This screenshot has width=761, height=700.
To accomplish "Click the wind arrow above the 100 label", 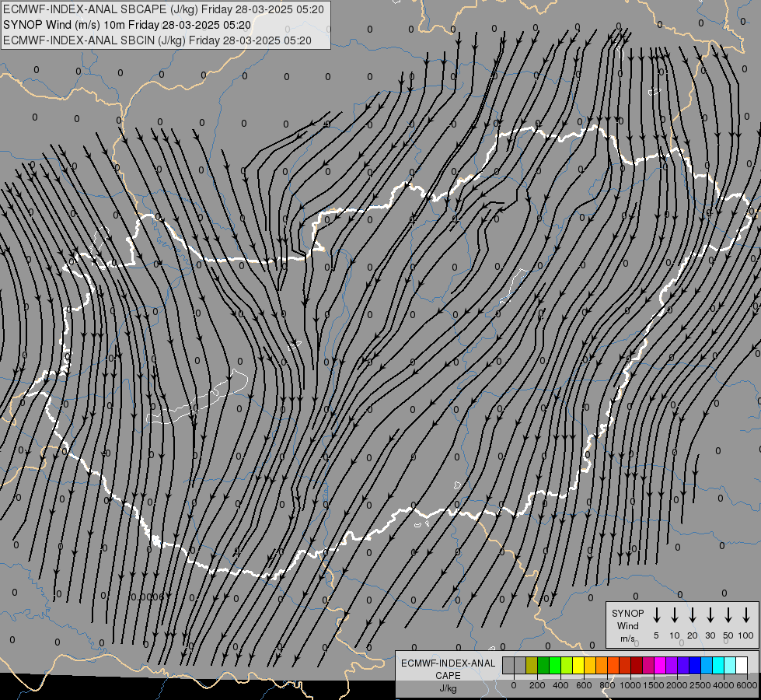I will tap(746, 614).
